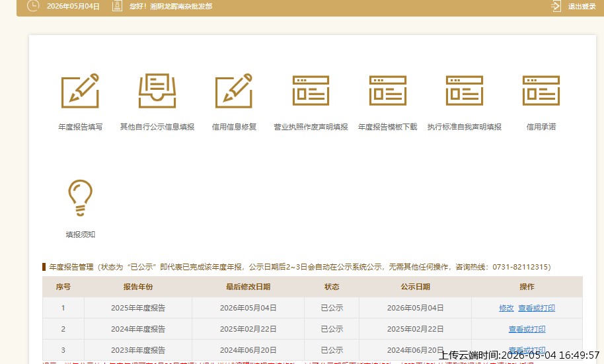The width and height of the screenshot is (604, 364).
Task: Click the 已公示 status in row 2
Action: tap(332, 329)
